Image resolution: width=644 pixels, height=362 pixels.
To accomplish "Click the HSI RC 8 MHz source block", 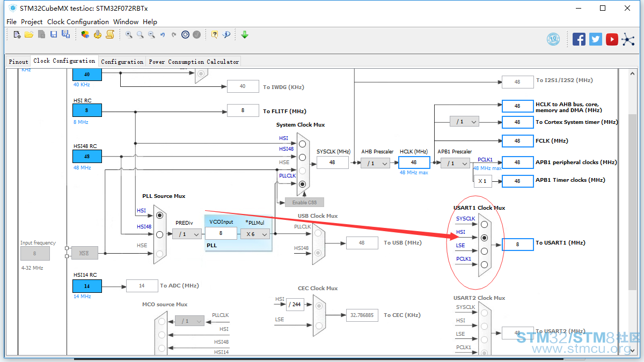I will [x=87, y=110].
